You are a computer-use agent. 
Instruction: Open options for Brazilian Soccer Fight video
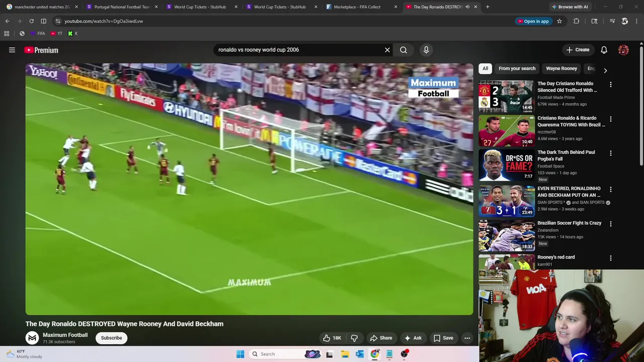point(610,224)
